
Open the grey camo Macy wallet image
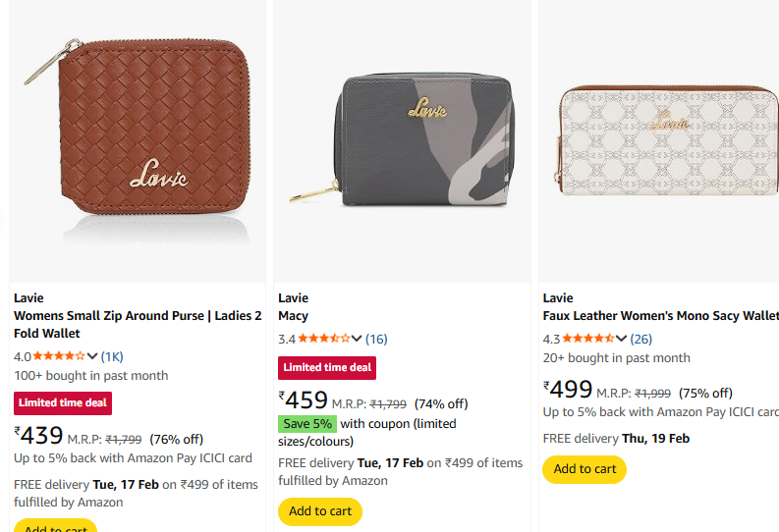pos(402,140)
